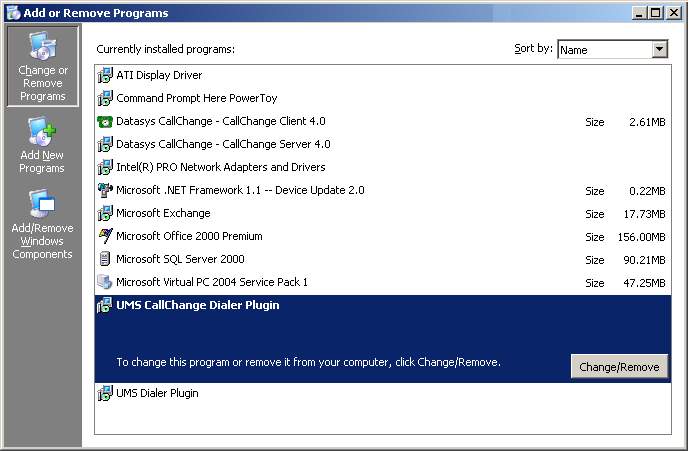
Task: Click the 0.22MB size value
Action: 647,191
